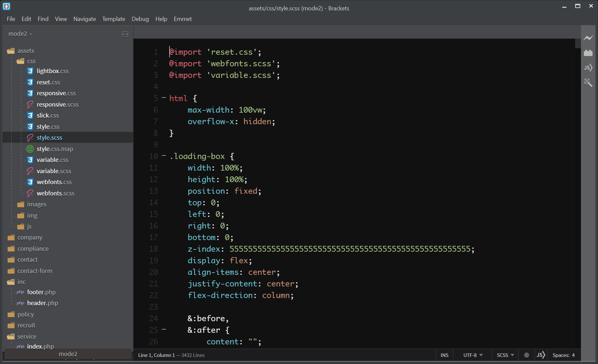Viewport: 598px width, 364px height.
Task: Click the JS icon in right toolbar
Action: coord(588,68)
